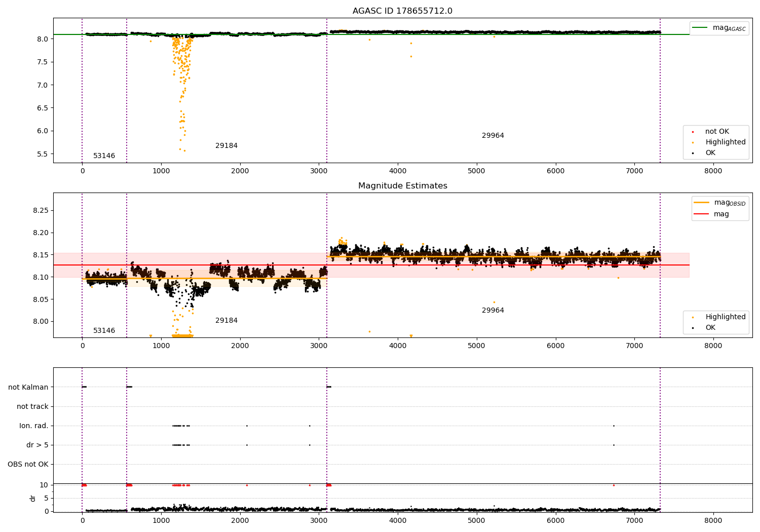Viewport: 760px width, 532px height.
Task: Click y-tick 8.15 on Magnitude Estimates plot
Action: click(x=41, y=255)
